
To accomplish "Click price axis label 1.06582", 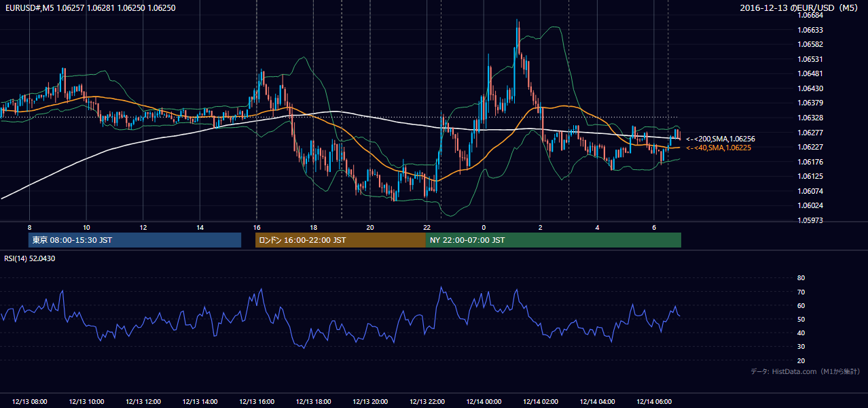I will coord(810,44).
